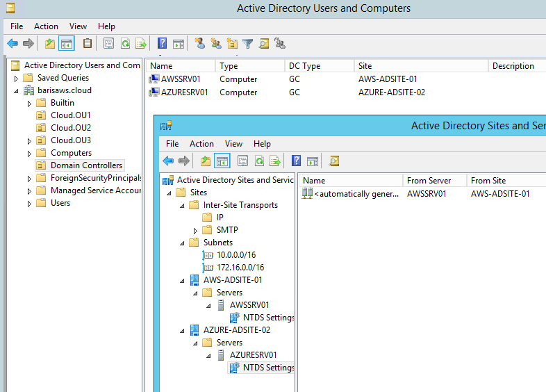Click Forward arrow in Users and Computers toolbar
This screenshot has height=392, width=546.
[x=28, y=44]
